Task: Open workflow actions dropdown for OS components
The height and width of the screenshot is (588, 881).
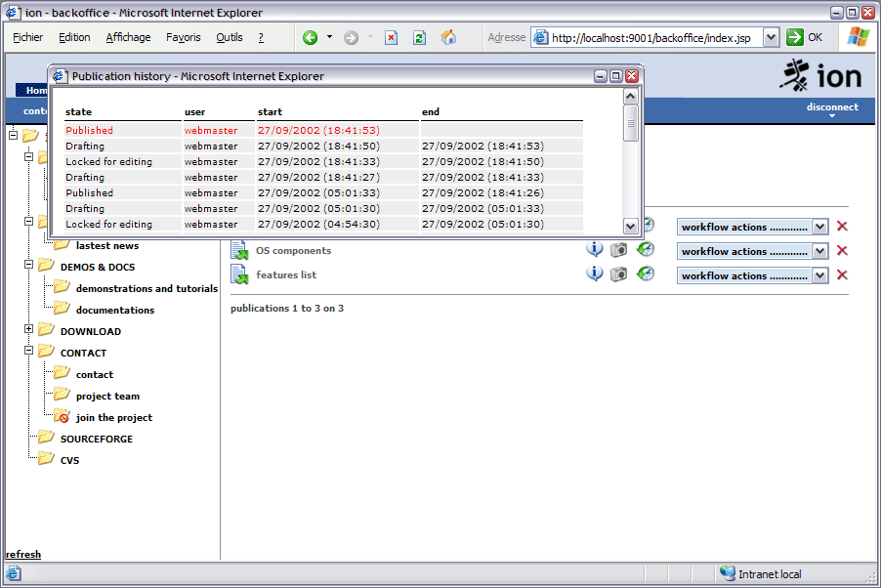Action: tap(752, 251)
